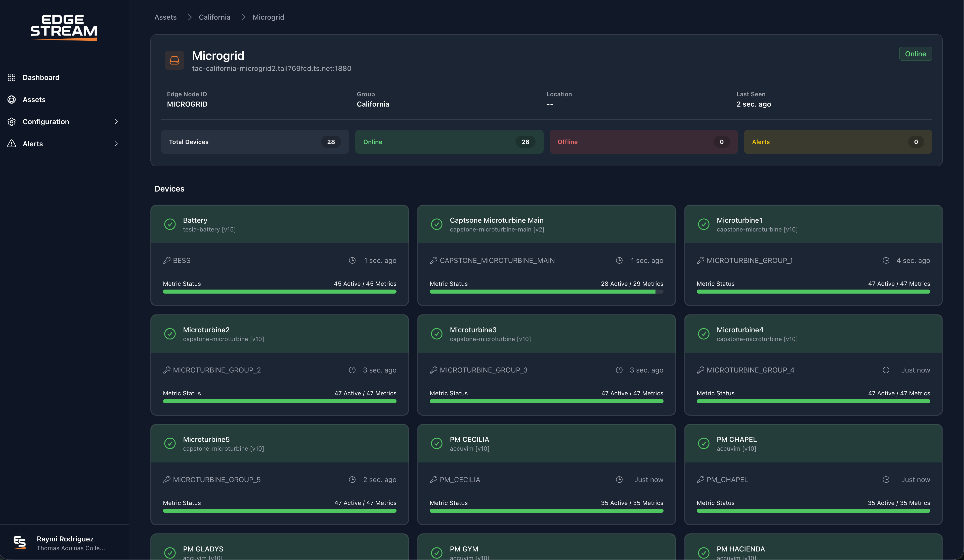This screenshot has width=964, height=560.
Task: Expand the Configuration menu chevron
Action: tap(116, 122)
